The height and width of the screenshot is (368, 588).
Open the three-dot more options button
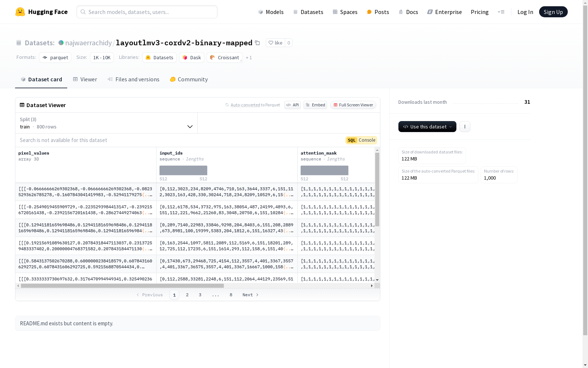tap(465, 127)
